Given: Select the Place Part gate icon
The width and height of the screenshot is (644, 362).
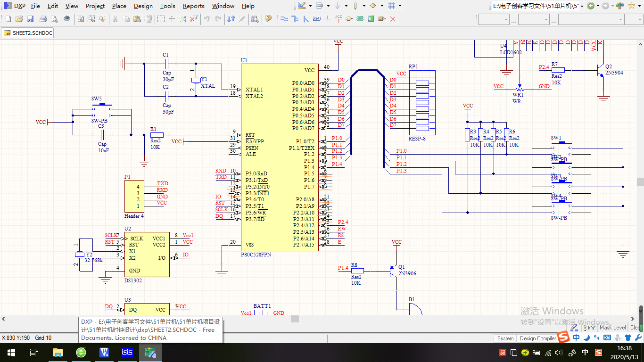Looking at the screenshot, I should [x=349, y=19].
